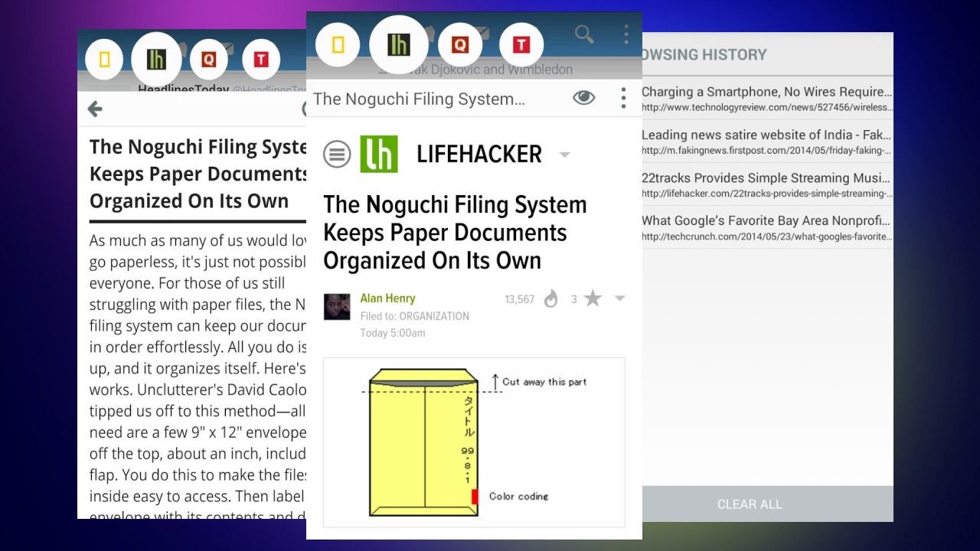
Task: Click the lifehacker.com 22tracks URL in history
Action: tap(766, 194)
